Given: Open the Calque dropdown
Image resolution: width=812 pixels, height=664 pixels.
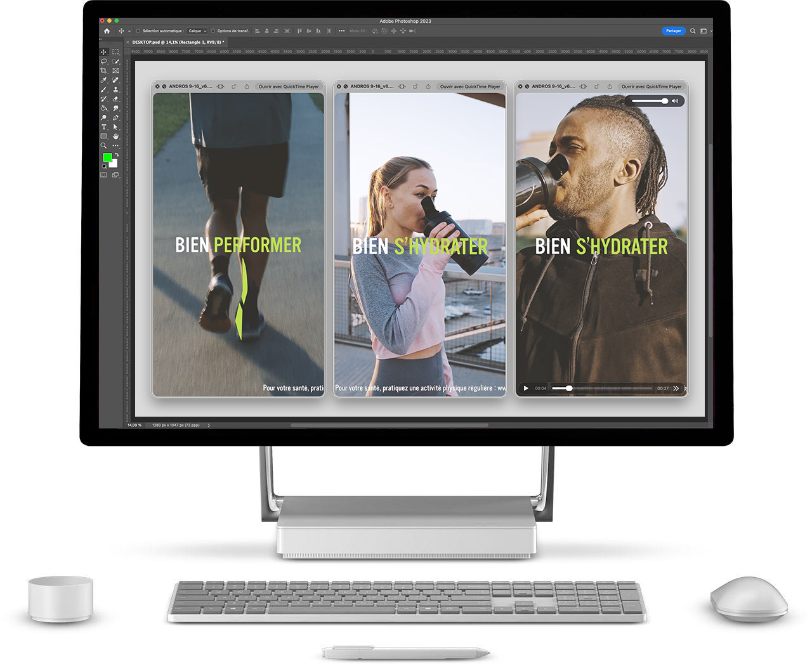Looking at the screenshot, I should click(197, 30).
